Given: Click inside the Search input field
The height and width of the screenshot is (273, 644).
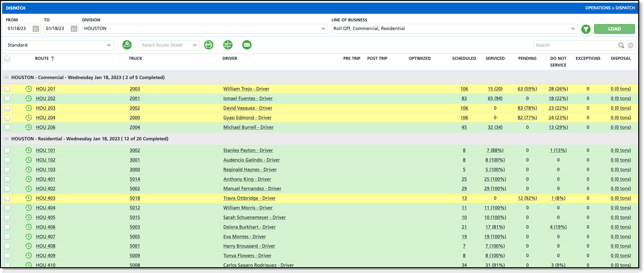Looking at the screenshot, I should point(575,45).
